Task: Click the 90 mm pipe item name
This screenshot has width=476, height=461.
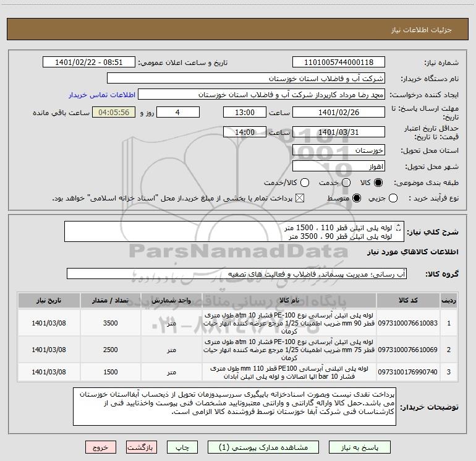Action: coord(289,323)
